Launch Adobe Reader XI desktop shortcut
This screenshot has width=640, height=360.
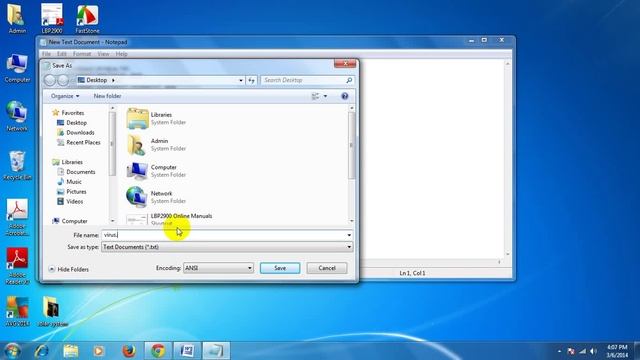point(17,266)
